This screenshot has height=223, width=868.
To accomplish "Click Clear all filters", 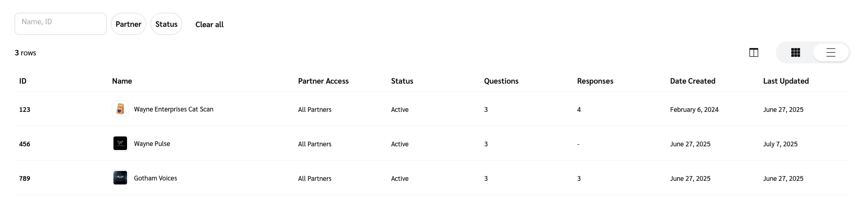I will [x=209, y=25].
